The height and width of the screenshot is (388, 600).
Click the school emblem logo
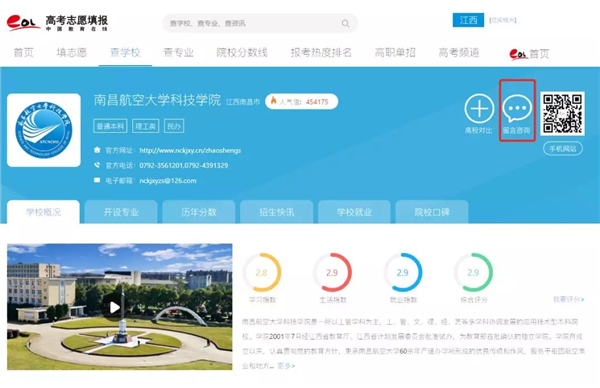(44, 130)
